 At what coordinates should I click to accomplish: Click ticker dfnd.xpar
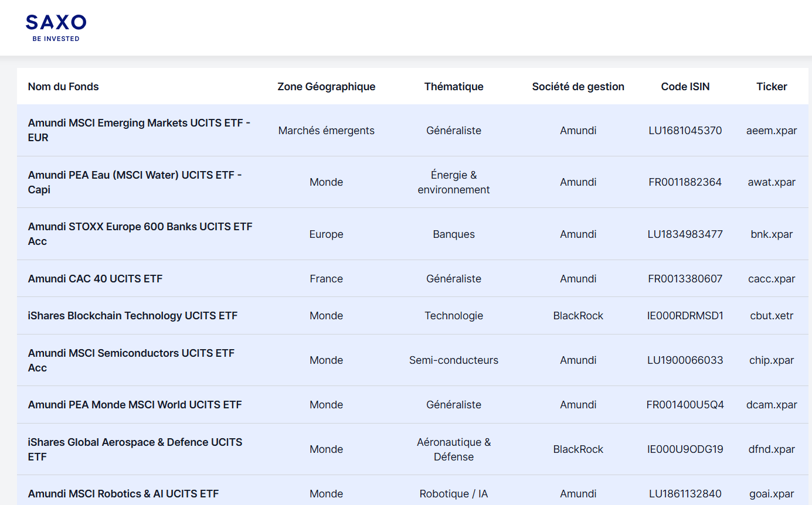(772, 449)
